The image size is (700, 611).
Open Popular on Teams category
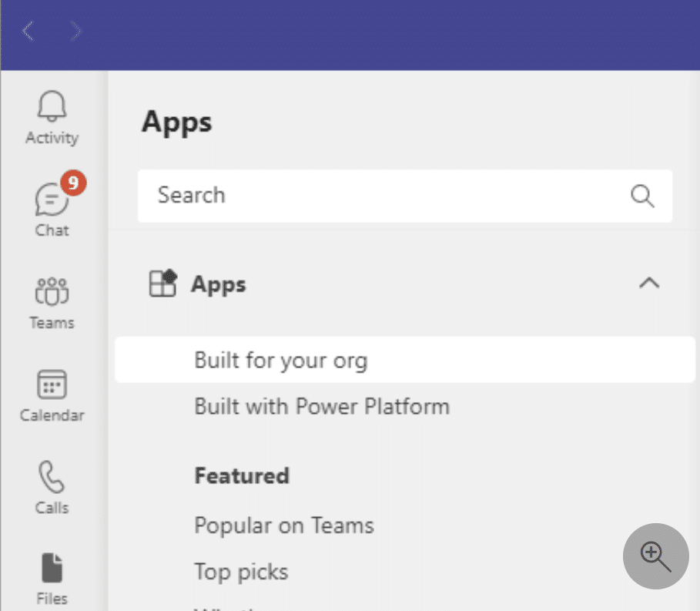tap(283, 525)
